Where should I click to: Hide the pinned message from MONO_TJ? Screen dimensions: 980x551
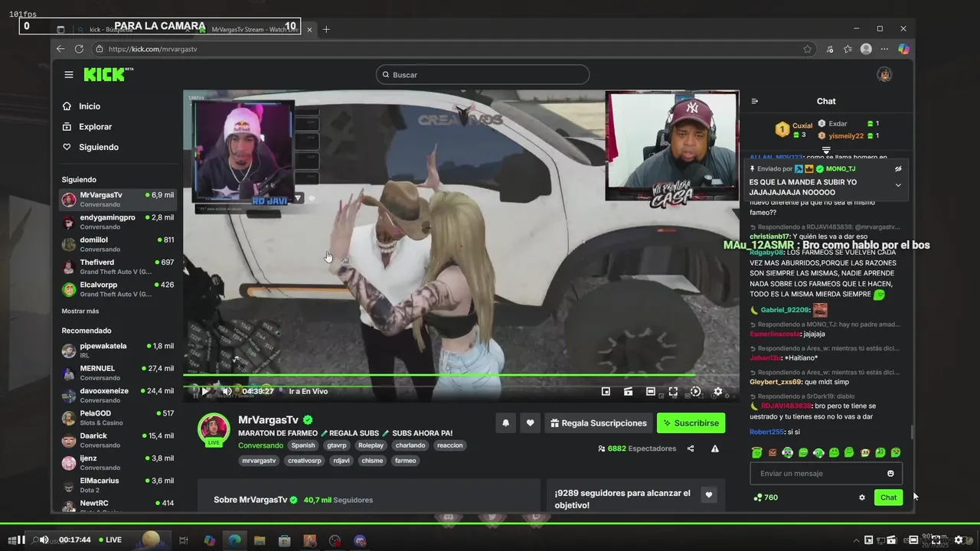coord(898,168)
